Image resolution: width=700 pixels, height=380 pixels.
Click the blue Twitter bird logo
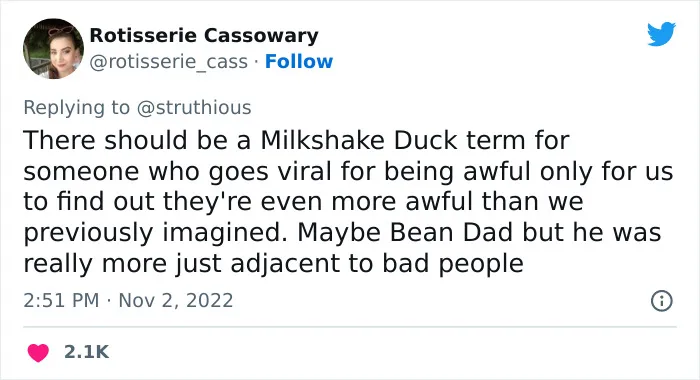(x=662, y=33)
